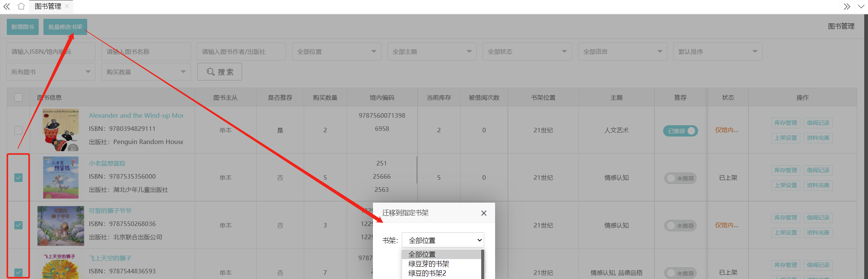Screen dimensions: 868x279
Task: Click 库存管理 for 飞上天空的狮子 row
Action: click(786, 265)
